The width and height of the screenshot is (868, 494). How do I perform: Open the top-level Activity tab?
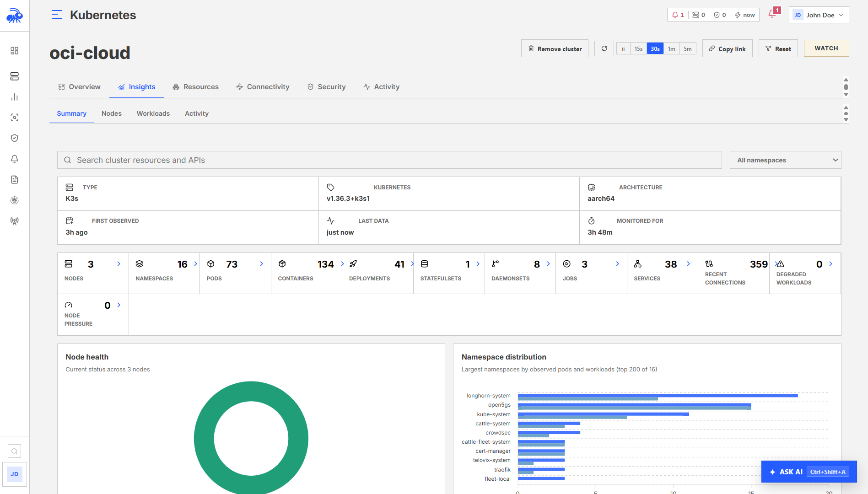pos(382,87)
